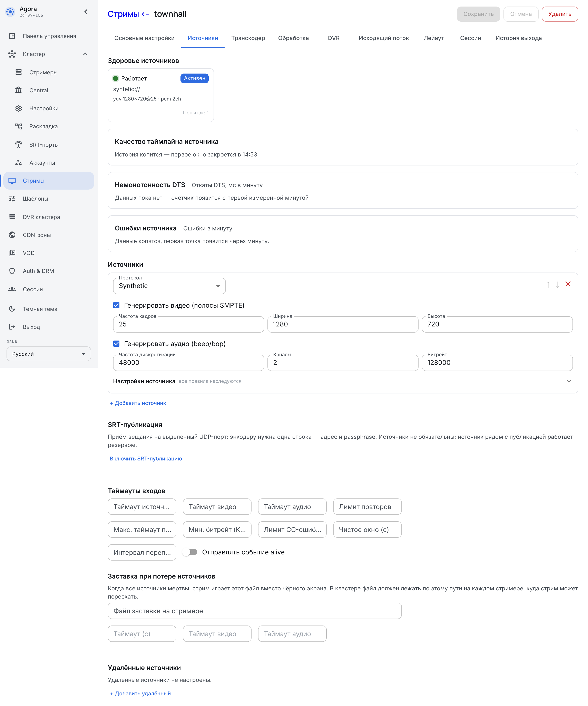Focus the Высота input field
The width and height of the screenshot is (588, 706).
coord(497,324)
